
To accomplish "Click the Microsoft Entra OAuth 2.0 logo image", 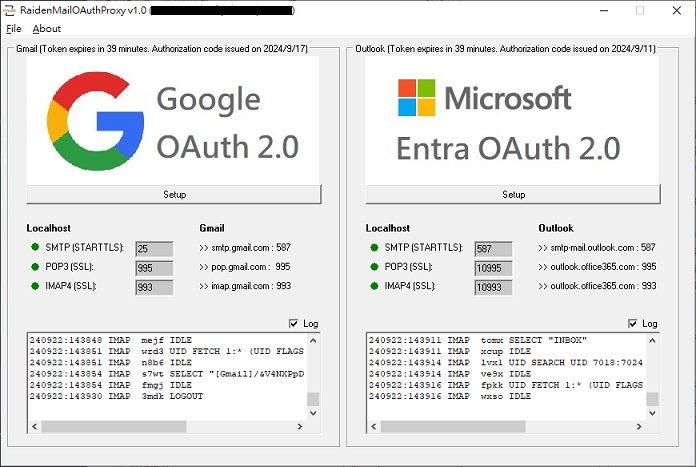I will pos(512,120).
